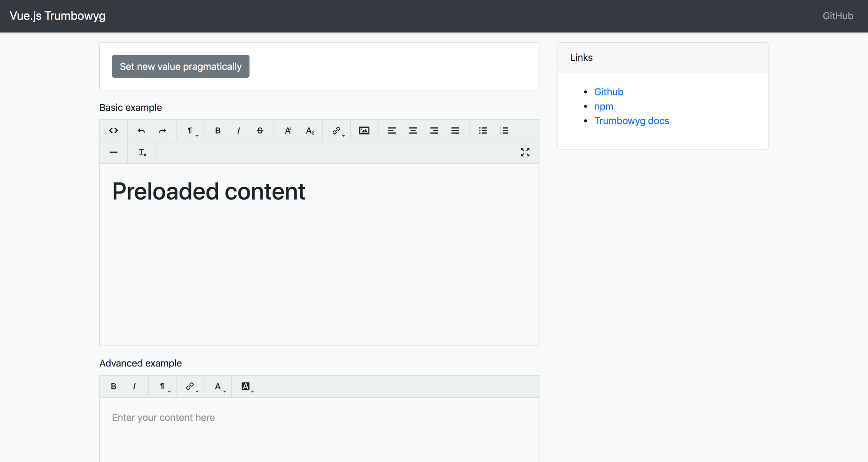This screenshot has width=868, height=462.
Task: Toggle italic in the advanced editor
Action: pos(135,386)
